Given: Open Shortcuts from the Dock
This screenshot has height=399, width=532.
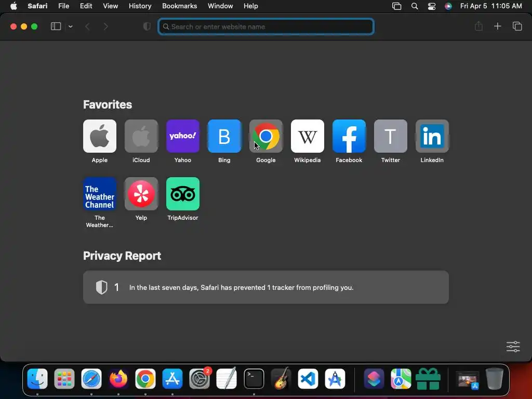Looking at the screenshot, I should pos(374,379).
